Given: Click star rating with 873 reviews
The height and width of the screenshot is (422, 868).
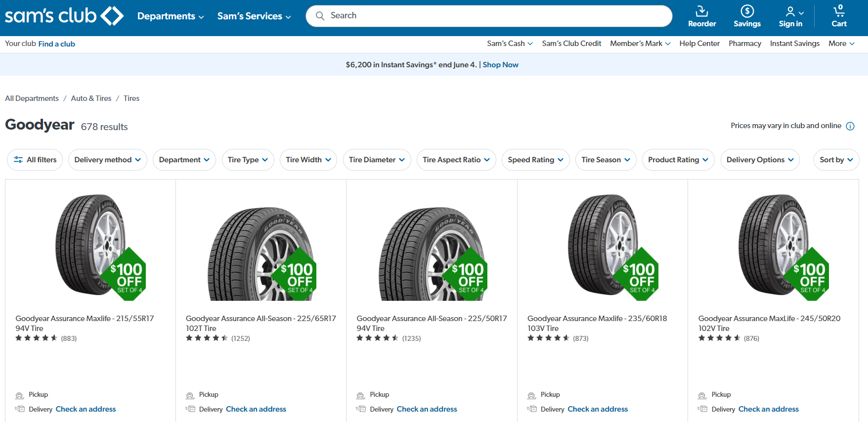Looking at the screenshot, I should coord(549,338).
